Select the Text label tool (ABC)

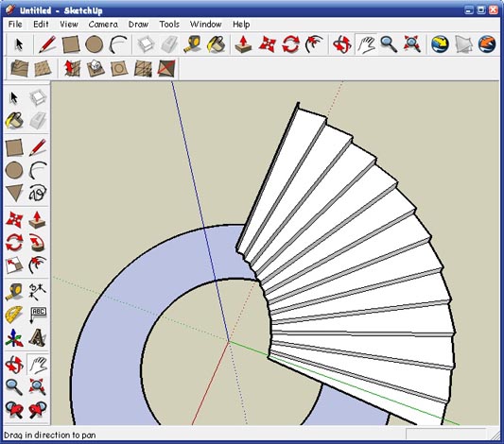pos(38,315)
